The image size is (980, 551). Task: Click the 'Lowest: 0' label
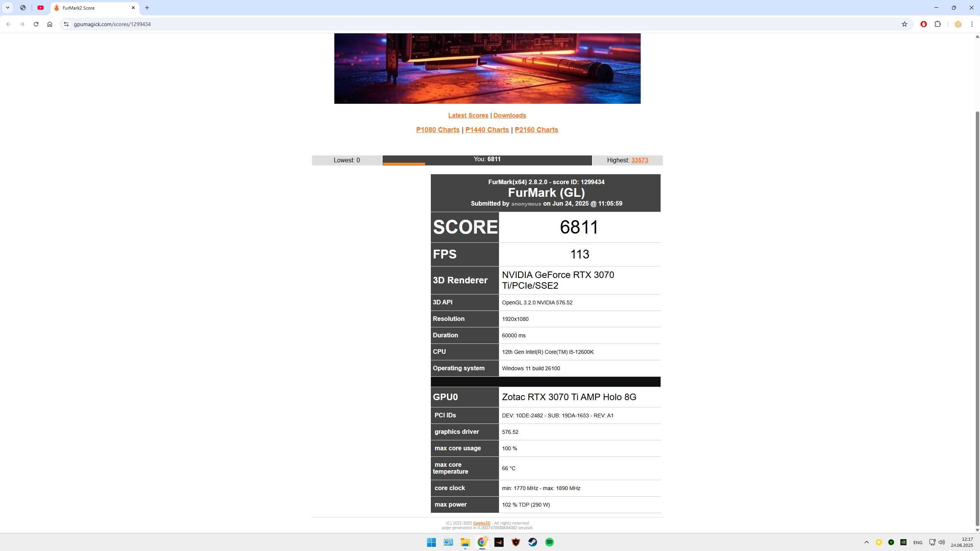347,160
